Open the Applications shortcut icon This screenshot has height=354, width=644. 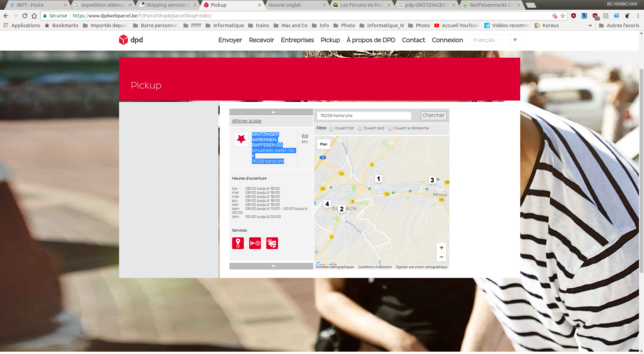point(6,25)
